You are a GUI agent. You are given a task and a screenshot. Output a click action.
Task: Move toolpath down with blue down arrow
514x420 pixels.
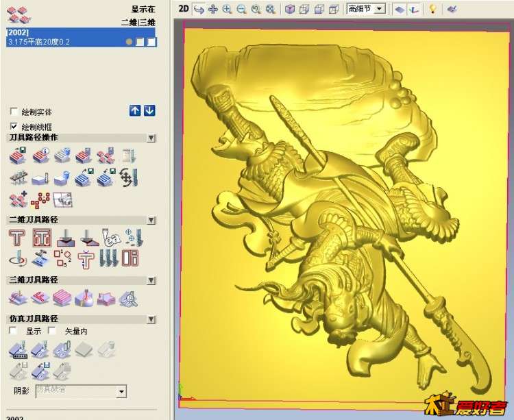[x=149, y=111]
